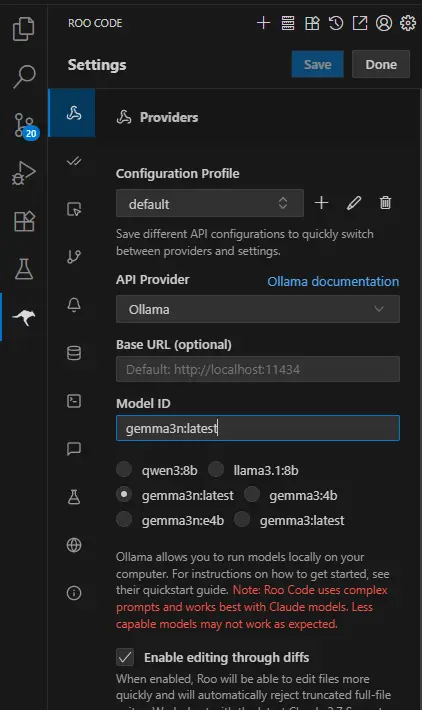Select the gemma3:4b model option
Screen dimensions: 422x710
pos(252,494)
